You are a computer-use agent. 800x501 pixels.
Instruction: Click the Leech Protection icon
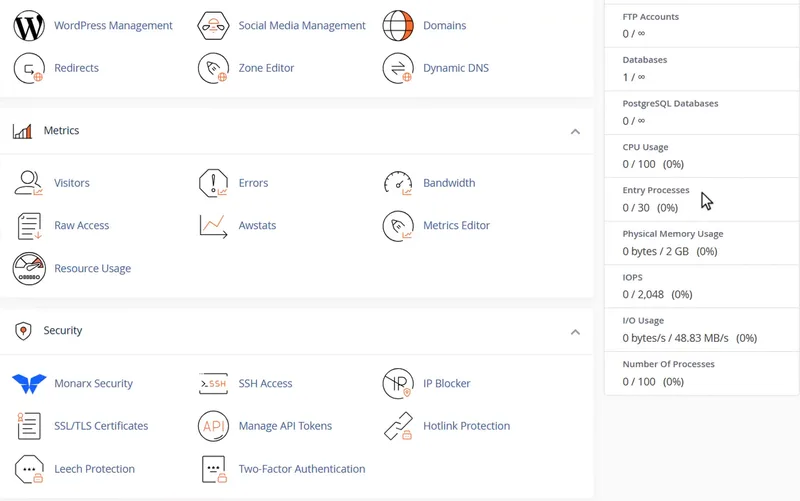[x=29, y=469]
